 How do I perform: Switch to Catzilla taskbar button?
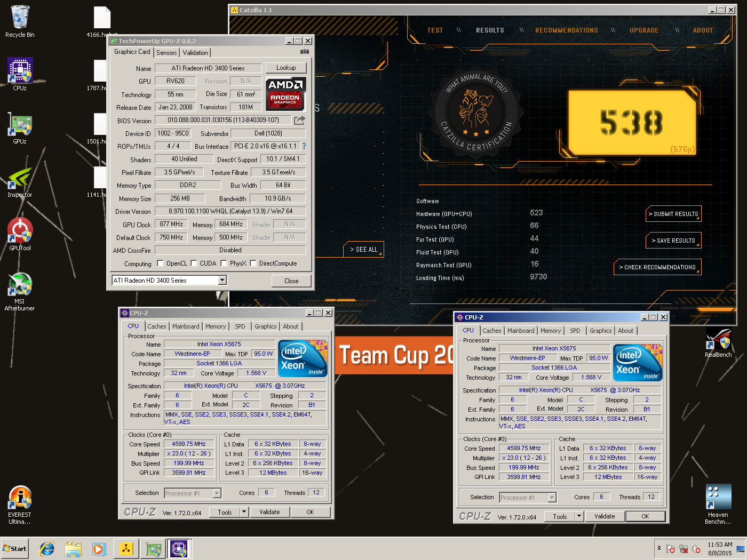[126, 548]
